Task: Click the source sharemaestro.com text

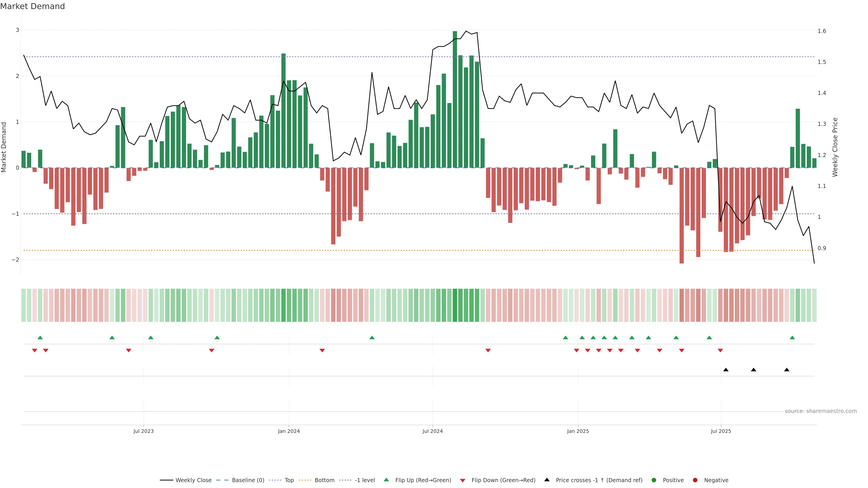Action: [821, 411]
